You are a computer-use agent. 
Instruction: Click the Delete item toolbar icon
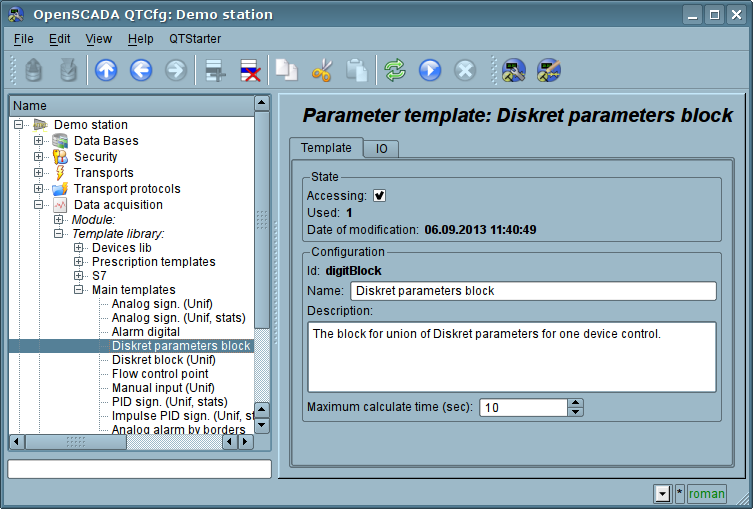point(250,71)
